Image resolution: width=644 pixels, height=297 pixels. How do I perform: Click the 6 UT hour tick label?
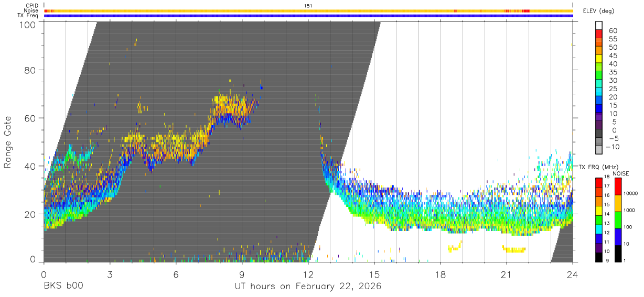(x=176, y=274)
